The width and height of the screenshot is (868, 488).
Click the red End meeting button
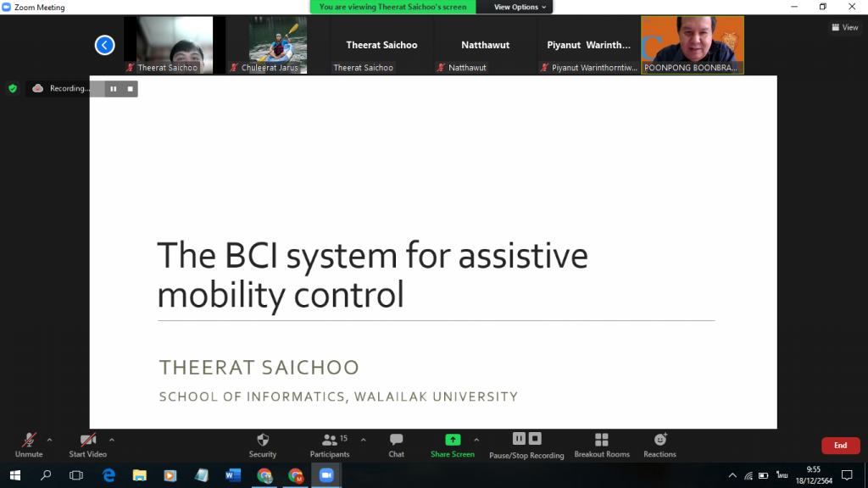pyautogui.click(x=840, y=446)
